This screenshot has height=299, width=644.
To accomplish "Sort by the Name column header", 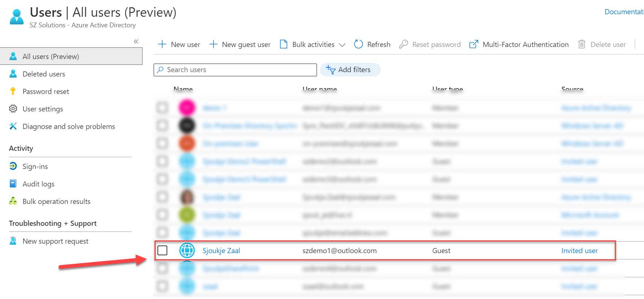I will pos(183,89).
